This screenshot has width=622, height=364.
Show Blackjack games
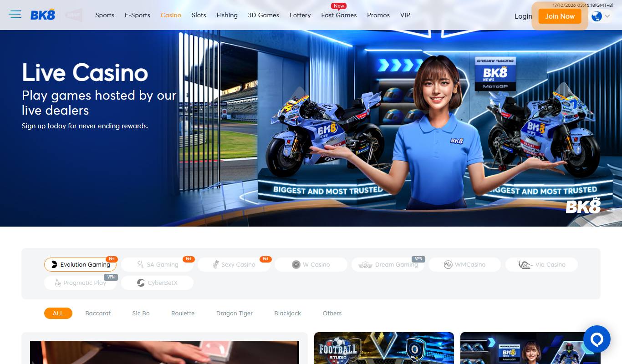pyautogui.click(x=288, y=313)
